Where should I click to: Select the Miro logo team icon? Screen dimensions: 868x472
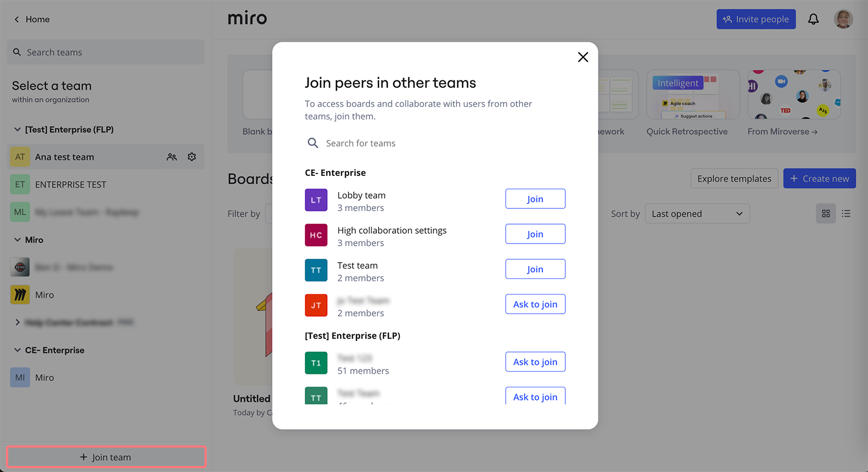pyautogui.click(x=20, y=295)
